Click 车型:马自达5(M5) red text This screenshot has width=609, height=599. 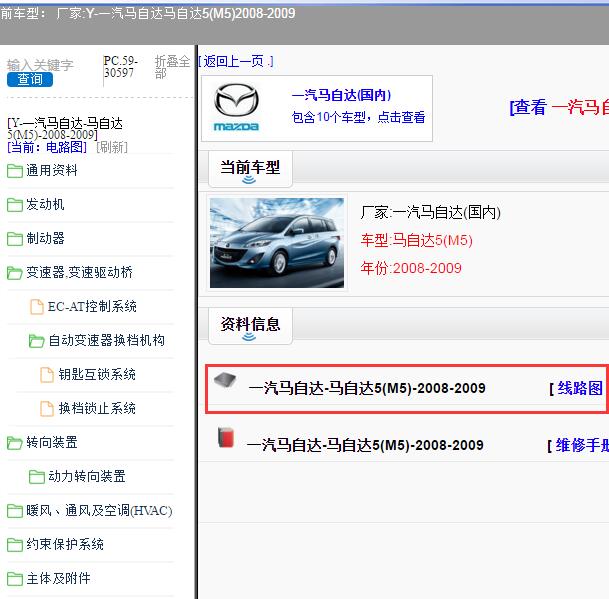pyautogui.click(x=416, y=240)
